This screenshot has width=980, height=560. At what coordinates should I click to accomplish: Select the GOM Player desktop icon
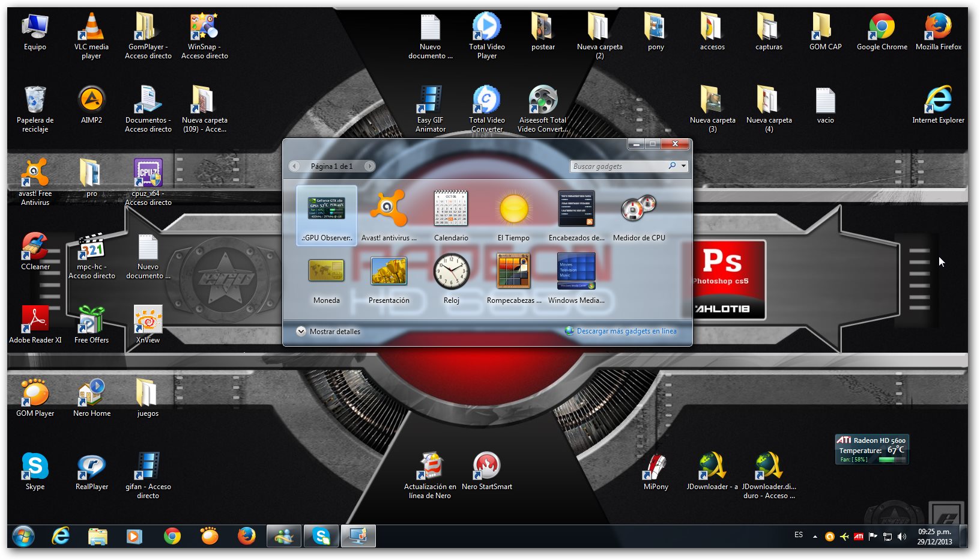(35, 398)
